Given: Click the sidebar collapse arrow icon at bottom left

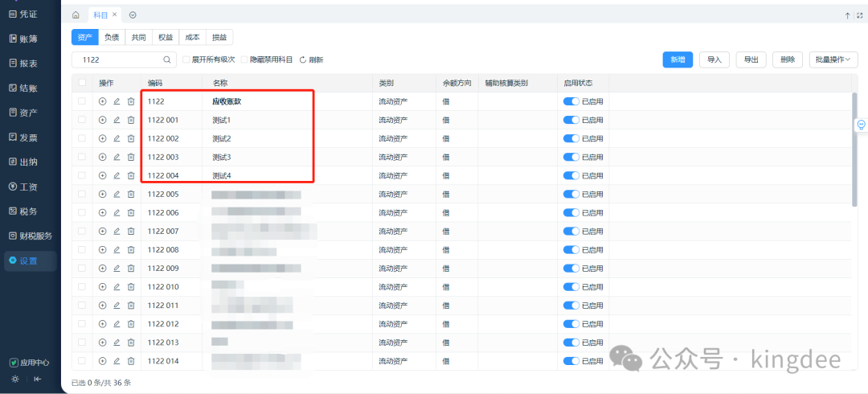Looking at the screenshot, I should click(37, 379).
